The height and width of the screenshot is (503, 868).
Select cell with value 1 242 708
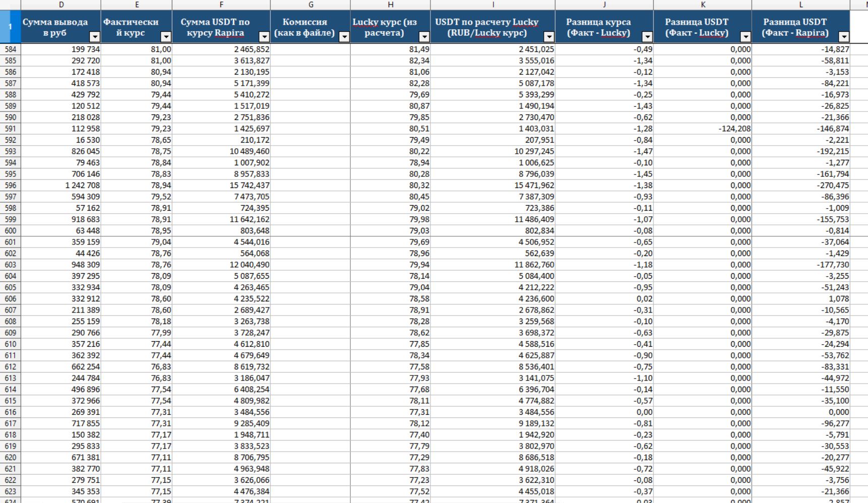pos(61,185)
